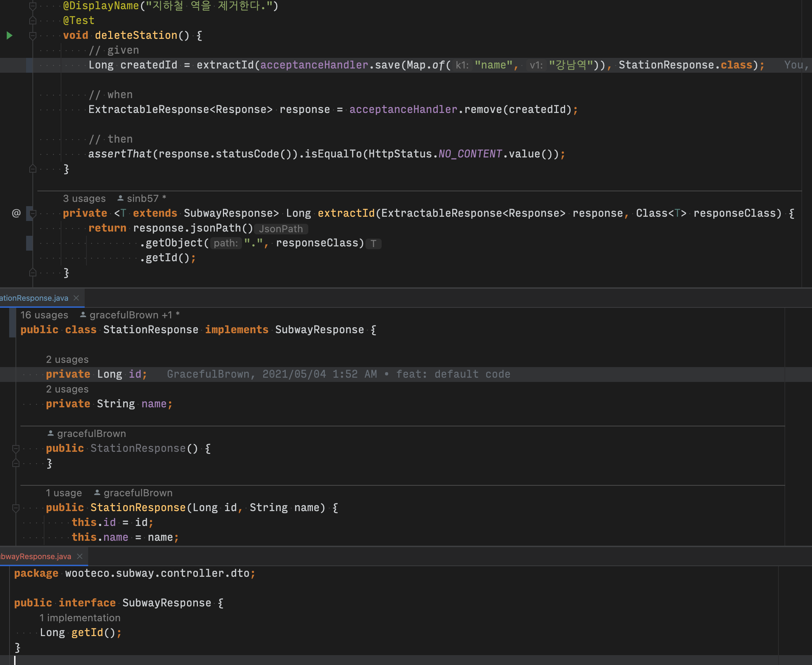The width and height of the screenshot is (812, 665).
Task: Close the StationResponse.java tab
Action: click(76, 298)
